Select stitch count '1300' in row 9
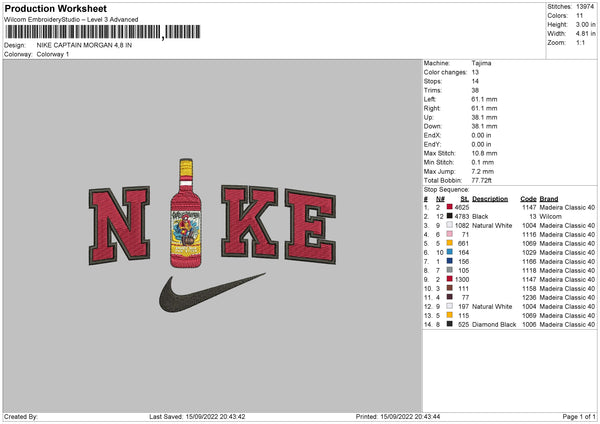Image resolution: width=600 pixels, height=424 pixels. (461, 279)
